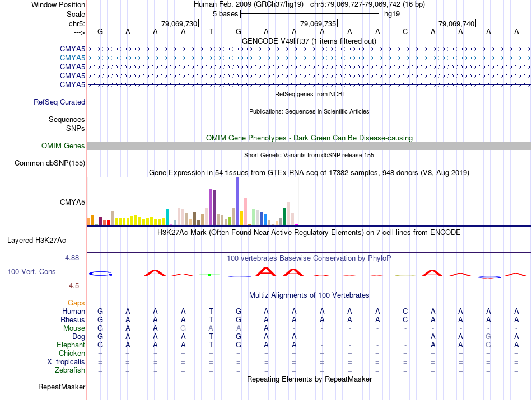Open the RefSeq Curated track label
Image resolution: width=532 pixels, height=400 pixels.
tap(59, 102)
